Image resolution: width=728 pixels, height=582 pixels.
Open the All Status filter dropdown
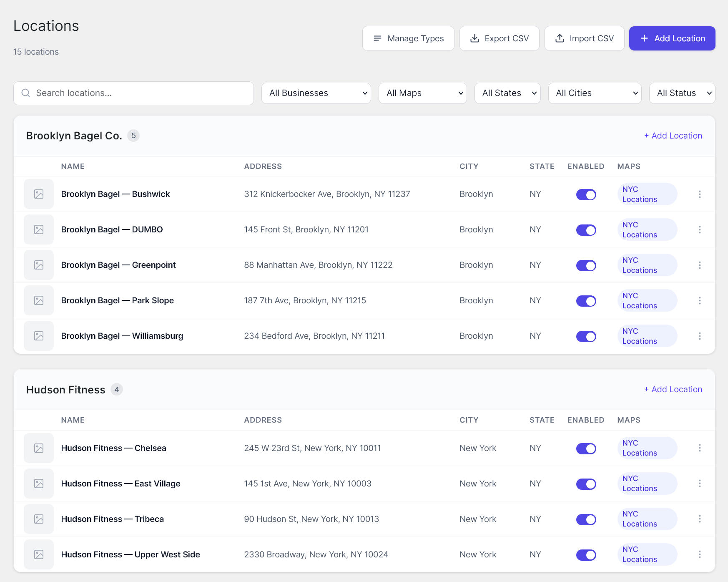click(x=682, y=93)
